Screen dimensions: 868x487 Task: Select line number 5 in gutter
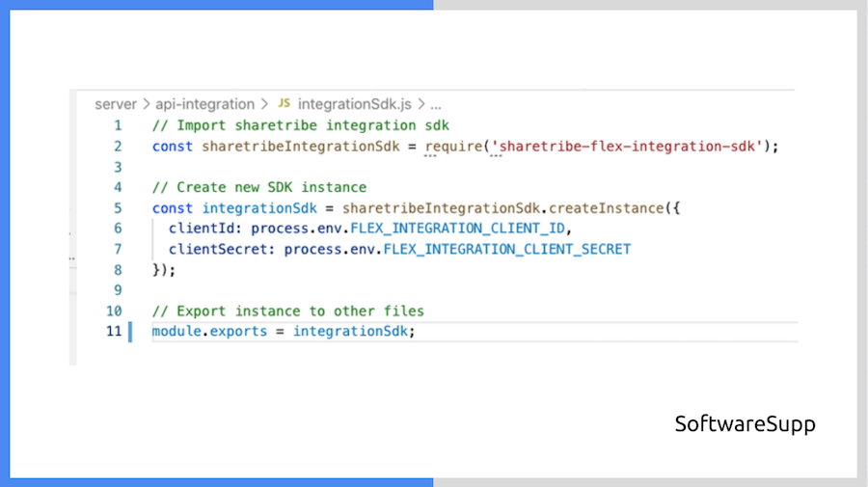118,207
